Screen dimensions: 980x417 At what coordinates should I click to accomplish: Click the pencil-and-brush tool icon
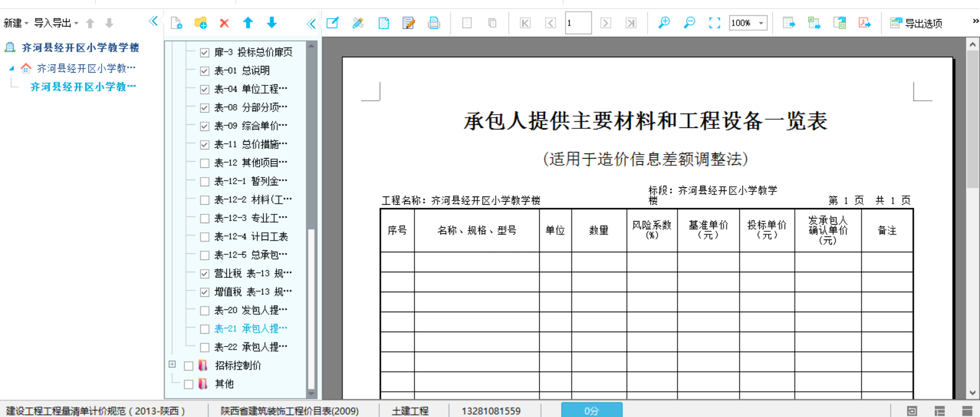tap(358, 23)
